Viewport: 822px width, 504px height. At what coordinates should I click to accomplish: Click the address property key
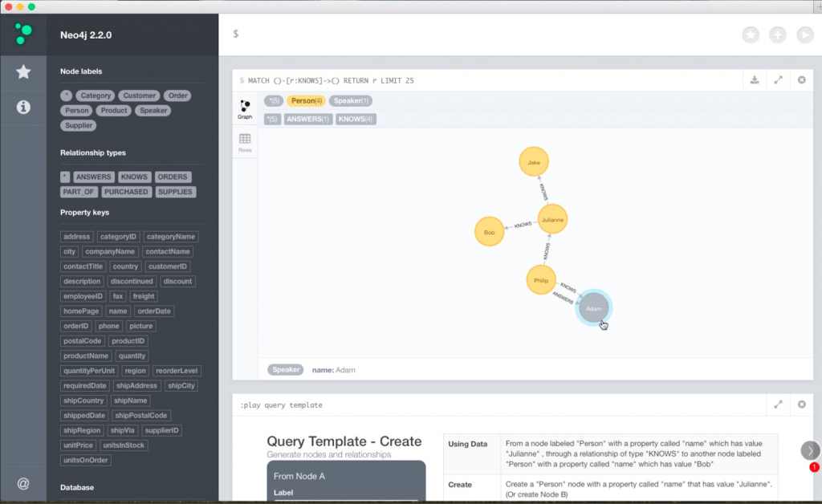[x=76, y=236]
